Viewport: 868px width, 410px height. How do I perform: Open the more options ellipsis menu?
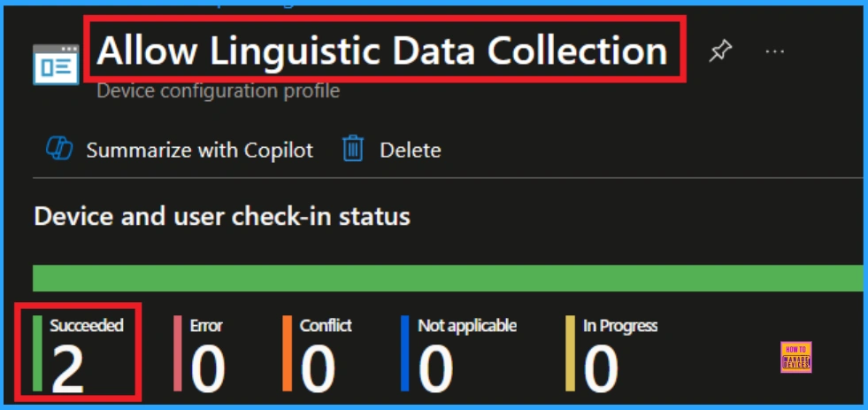[775, 52]
